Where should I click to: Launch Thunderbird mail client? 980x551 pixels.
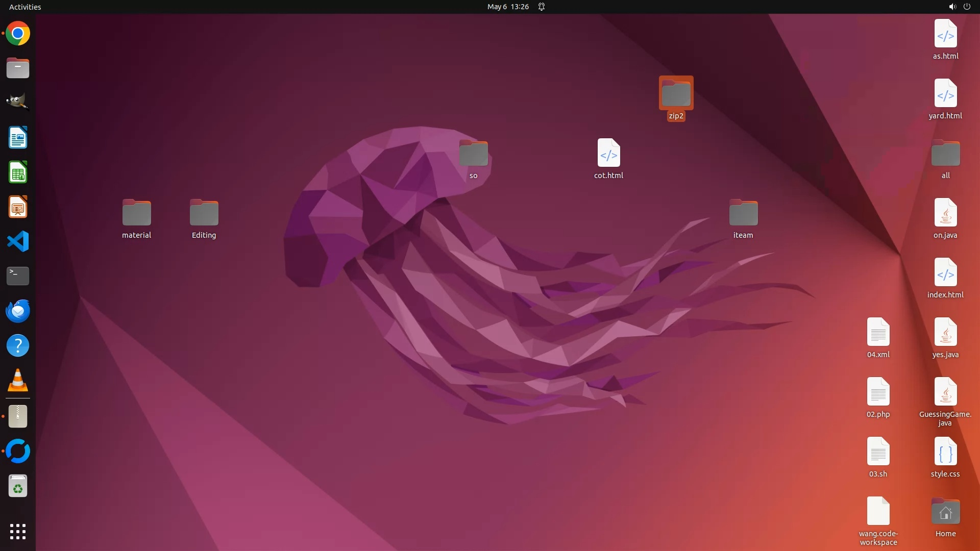pyautogui.click(x=18, y=311)
